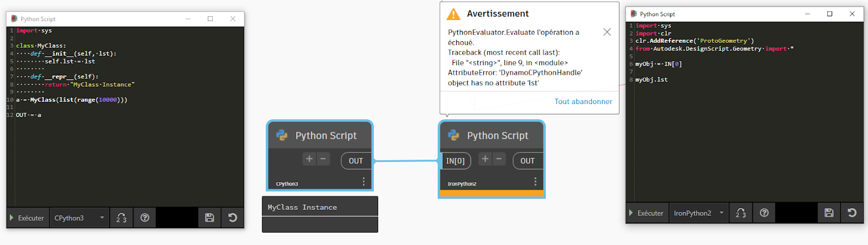The image size is (868, 245).
Task: Click the 'import sys' line in left editor
Action: click(34, 31)
